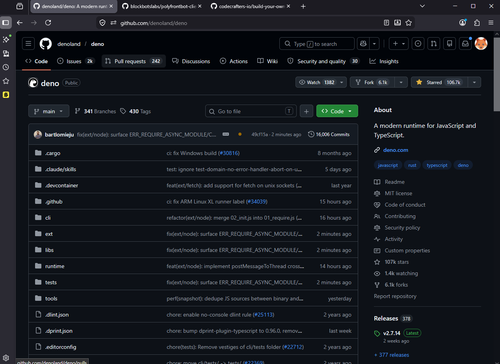Open the Pull requests tab
The image size is (500, 364).
(x=133, y=61)
